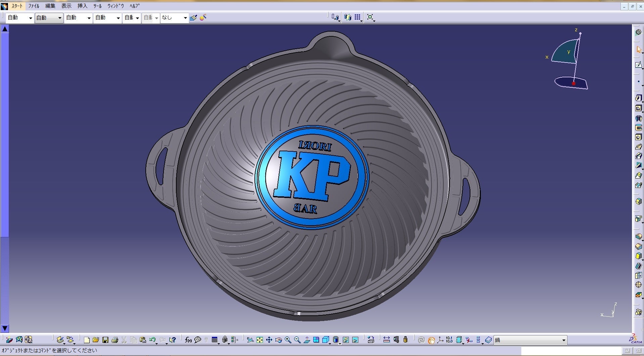Click the Rotate view tool

[x=278, y=340]
